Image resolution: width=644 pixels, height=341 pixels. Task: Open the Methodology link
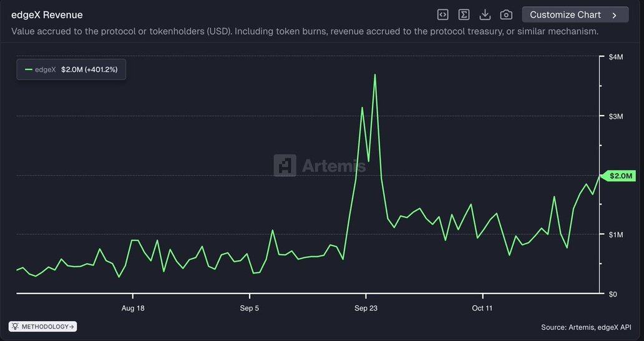[x=45, y=326]
